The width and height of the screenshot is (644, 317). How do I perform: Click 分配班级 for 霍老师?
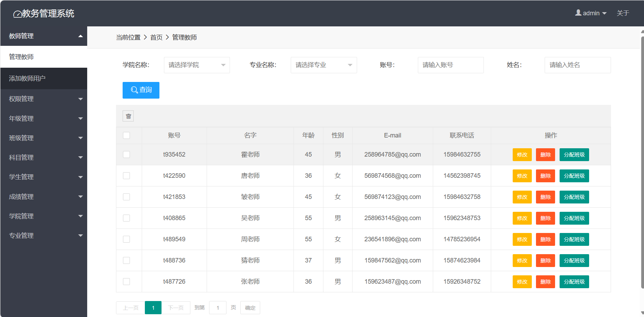(574, 155)
